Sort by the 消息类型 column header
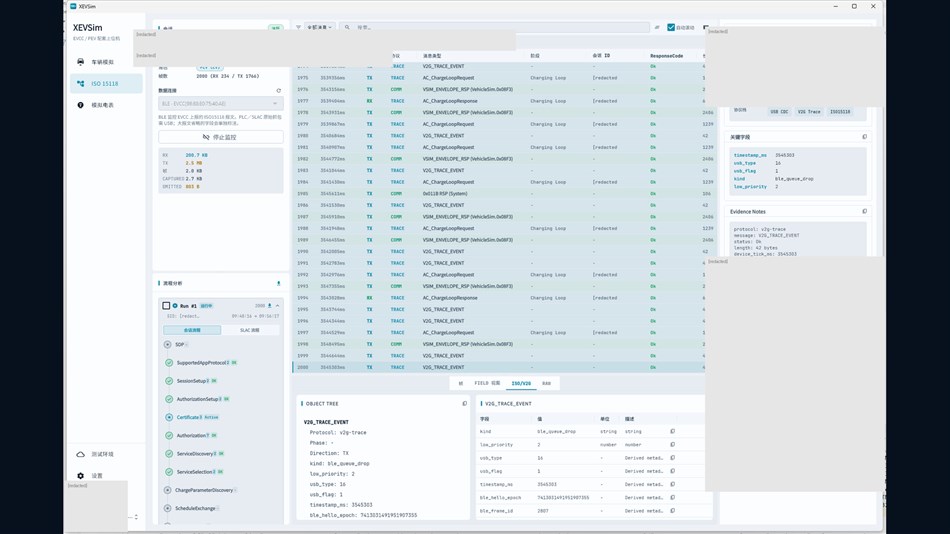Image resolution: width=950 pixels, height=534 pixels. 432,56
